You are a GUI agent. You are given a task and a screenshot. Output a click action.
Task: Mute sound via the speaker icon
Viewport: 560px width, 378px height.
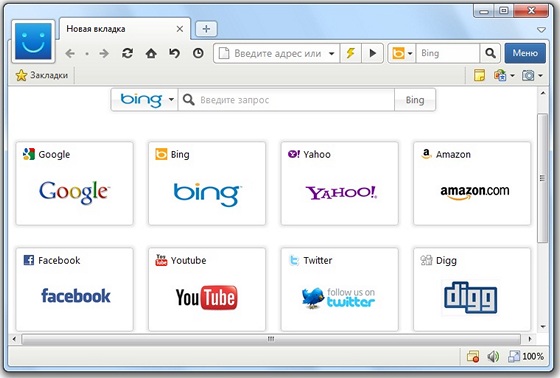point(493,356)
